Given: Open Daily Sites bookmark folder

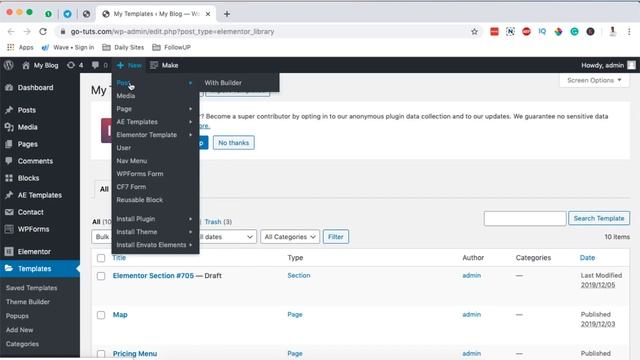Looking at the screenshot, I should (123, 47).
